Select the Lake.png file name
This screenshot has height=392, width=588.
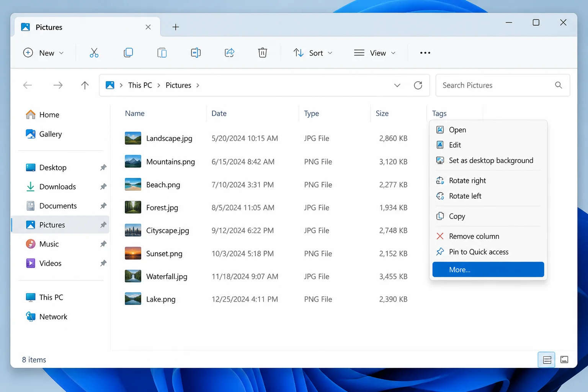point(161,299)
